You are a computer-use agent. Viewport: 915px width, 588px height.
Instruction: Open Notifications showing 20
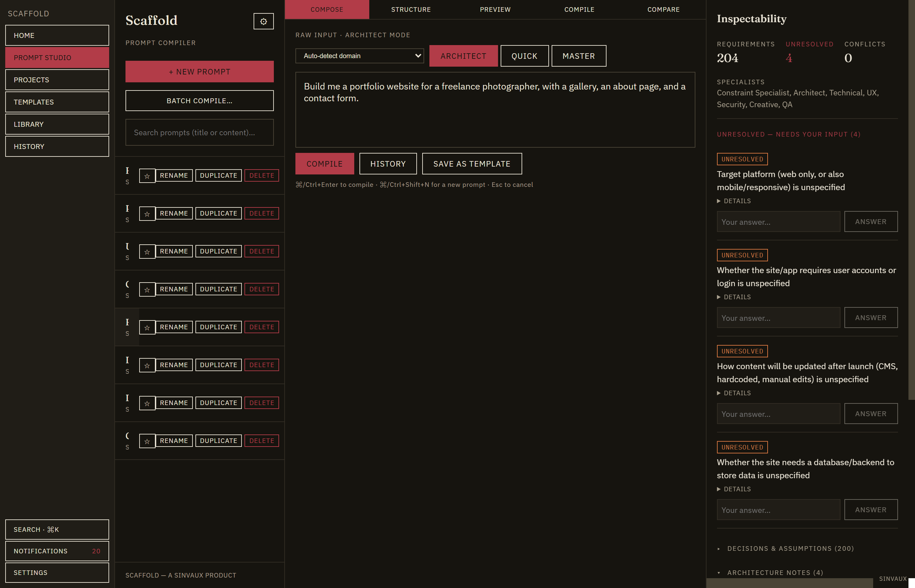click(57, 551)
